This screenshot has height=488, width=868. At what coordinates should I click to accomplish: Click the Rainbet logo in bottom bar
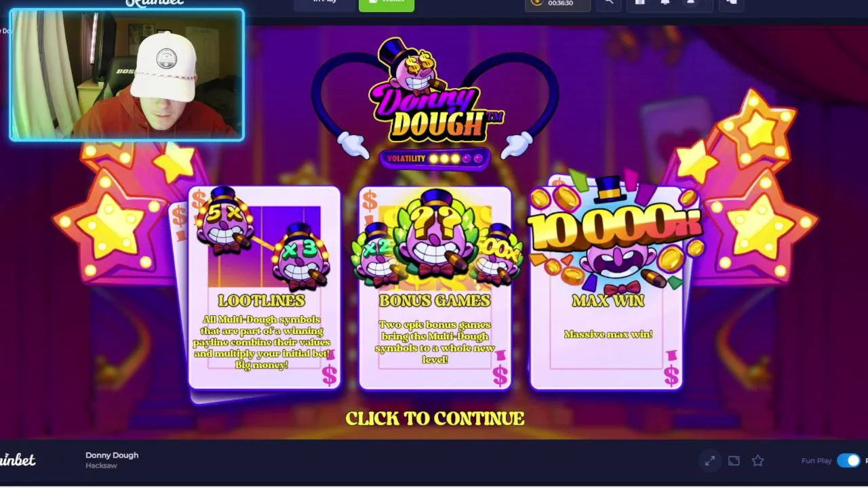coord(18,460)
